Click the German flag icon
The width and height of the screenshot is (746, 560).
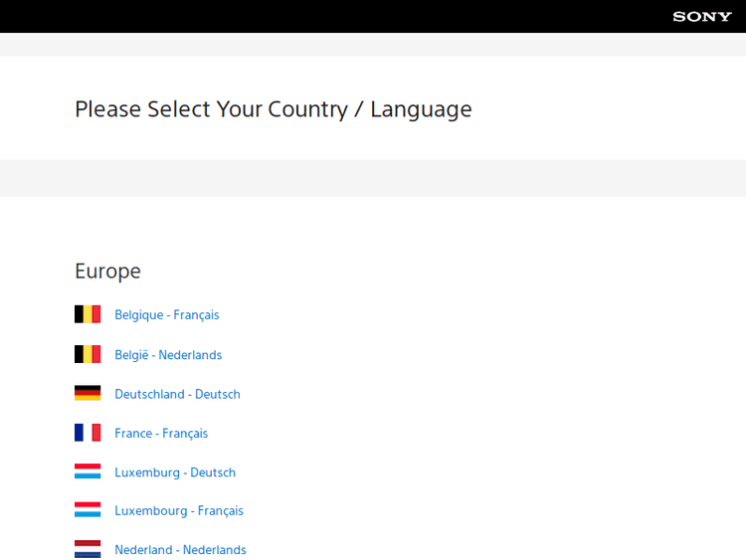tap(88, 393)
